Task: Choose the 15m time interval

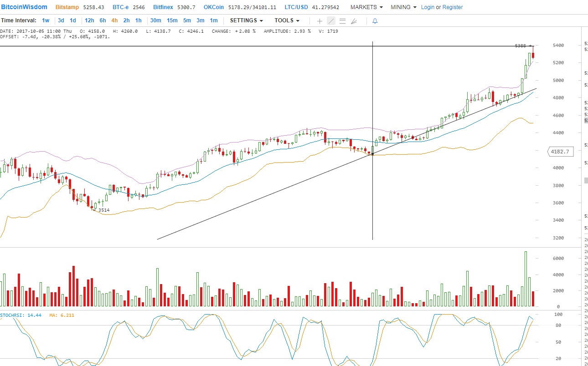Action: coord(172,20)
